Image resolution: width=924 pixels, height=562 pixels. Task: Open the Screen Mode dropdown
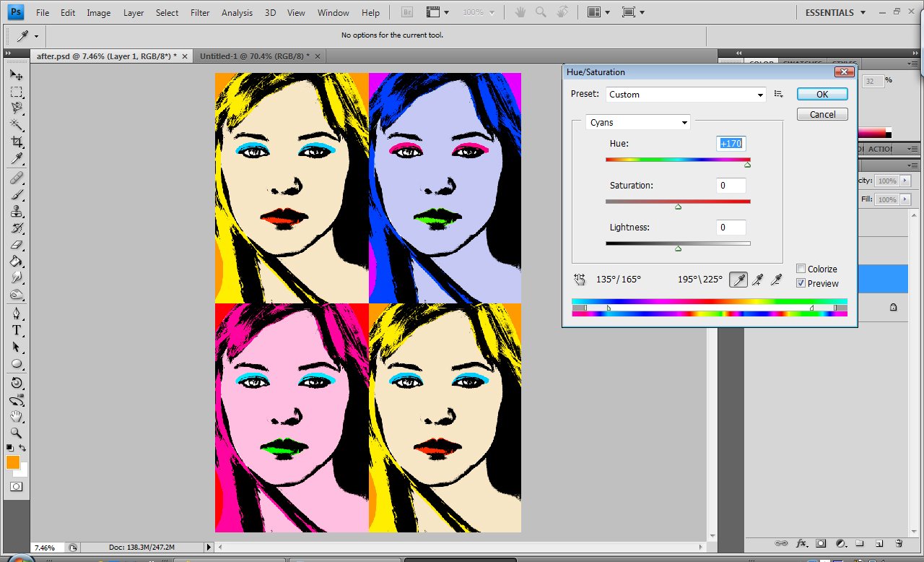click(x=633, y=12)
